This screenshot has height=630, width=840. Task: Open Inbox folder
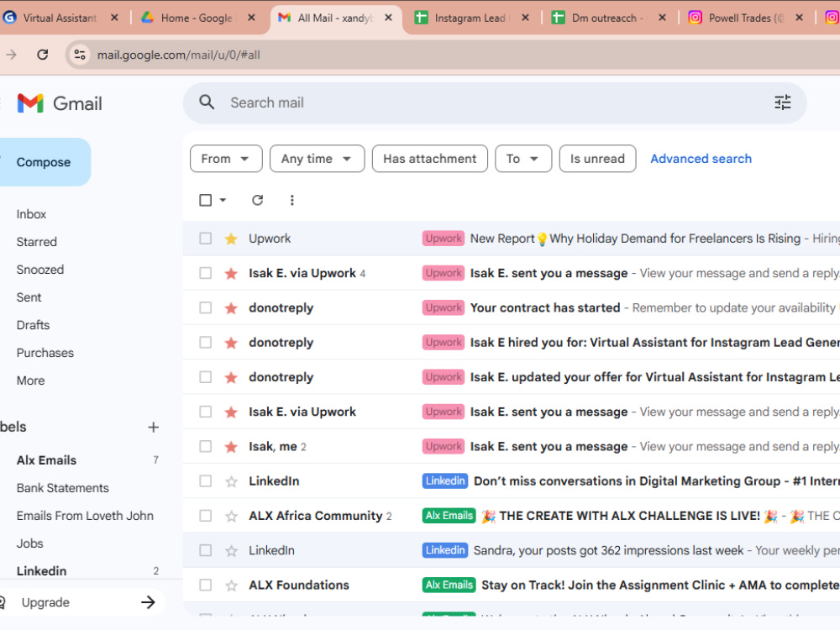click(31, 213)
